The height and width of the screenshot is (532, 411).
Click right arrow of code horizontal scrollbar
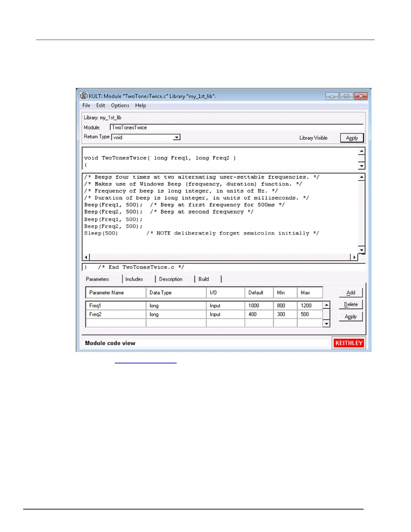pos(354,257)
